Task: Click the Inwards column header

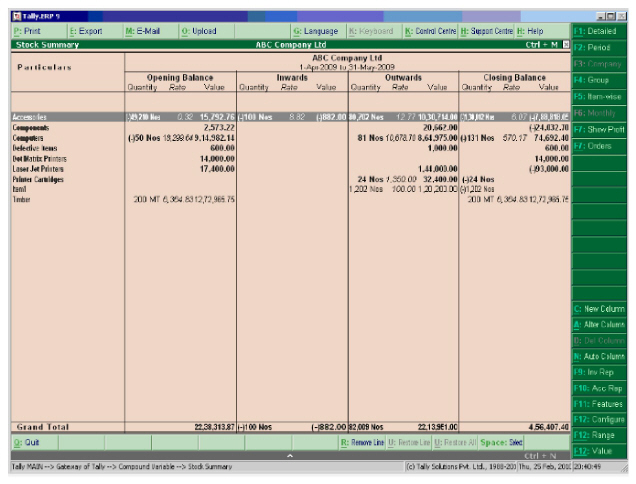Action: (x=292, y=77)
